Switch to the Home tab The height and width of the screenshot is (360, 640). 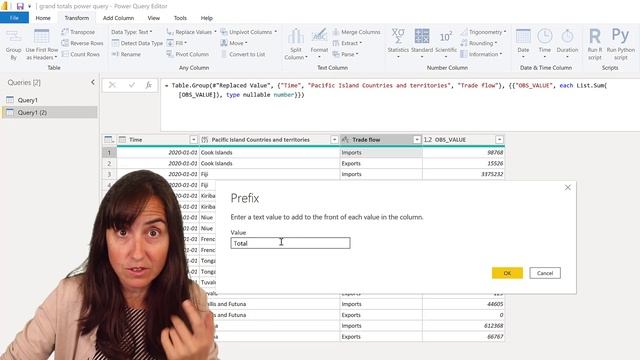(43, 18)
